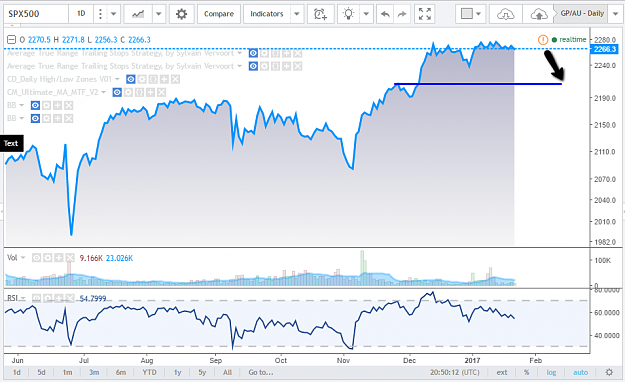This screenshot has height=382, width=625.
Task: Remove CD_Daily High/Low Zones V01 with its X icon
Action: pos(175,79)
